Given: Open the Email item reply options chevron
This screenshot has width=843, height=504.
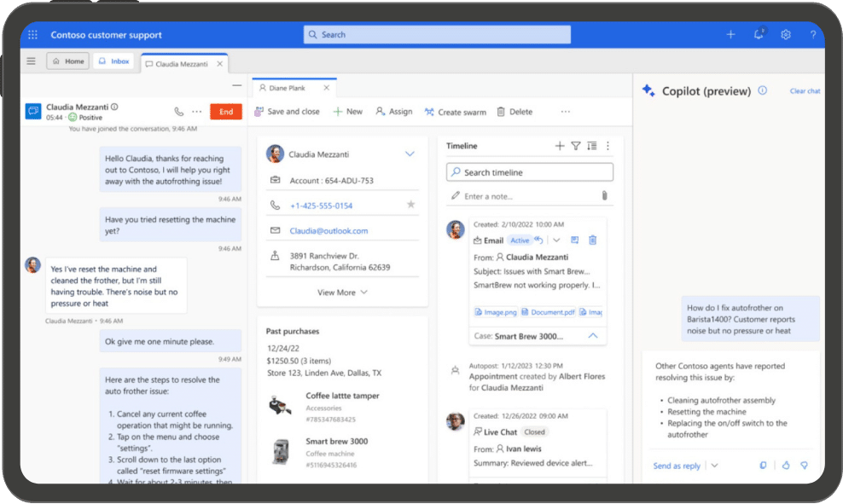Looking at the screenshot, I should click(x=556, y=240).
